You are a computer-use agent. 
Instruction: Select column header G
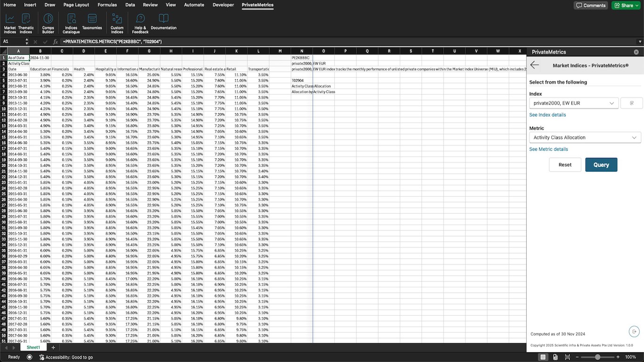coord(149,51)
